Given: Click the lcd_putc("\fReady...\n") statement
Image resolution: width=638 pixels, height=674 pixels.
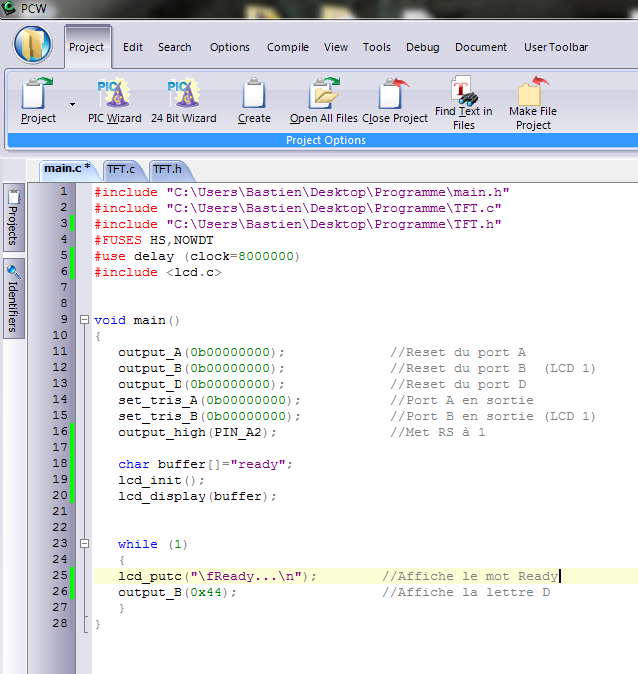Looking at the screenshot, I should pos(217,576).
